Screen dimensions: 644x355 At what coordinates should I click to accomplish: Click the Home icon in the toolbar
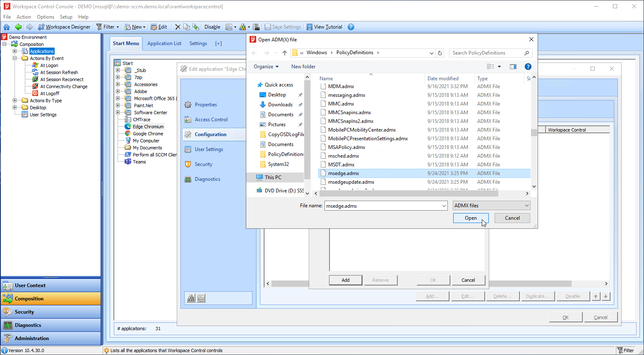(7, 27)
